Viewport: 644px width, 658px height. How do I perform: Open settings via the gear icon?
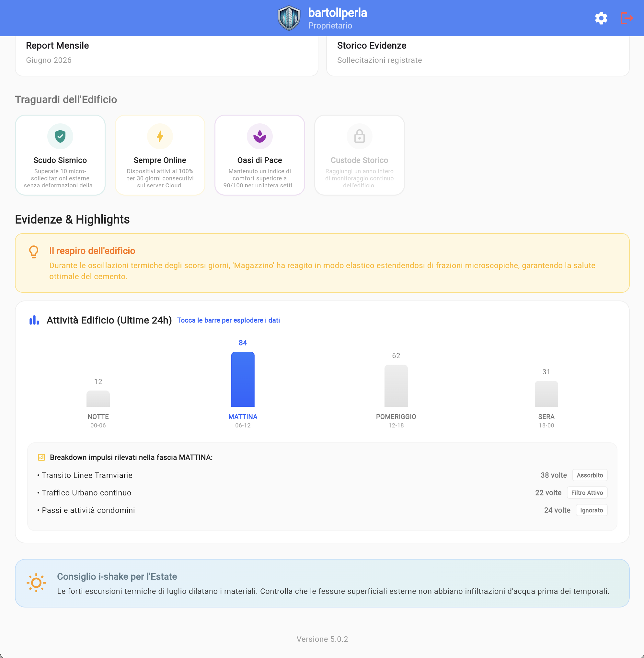click(601, 18)
